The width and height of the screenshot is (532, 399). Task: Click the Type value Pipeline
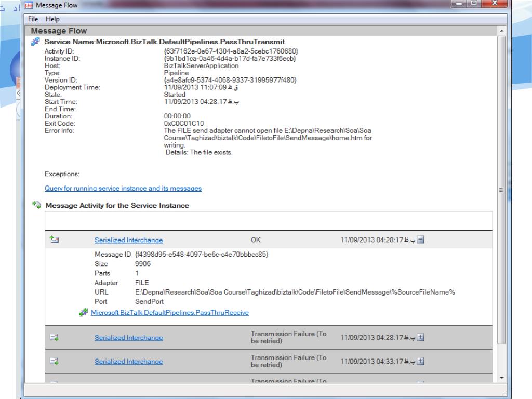pos(177,73)
